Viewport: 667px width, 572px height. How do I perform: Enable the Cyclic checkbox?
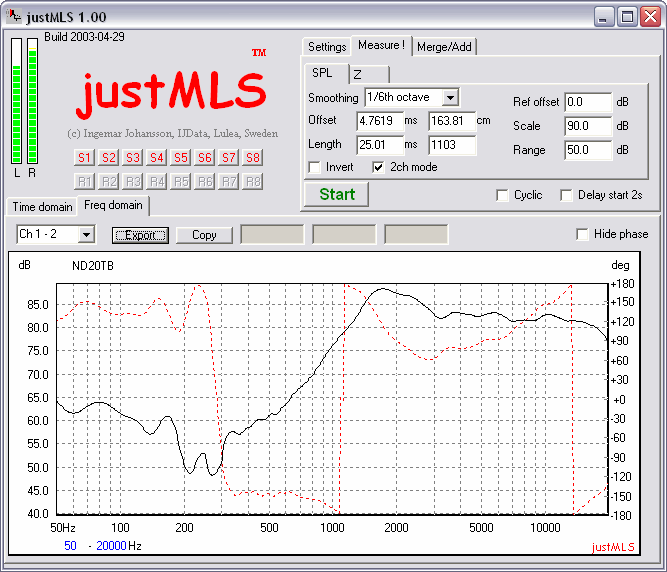pos(502,195)
